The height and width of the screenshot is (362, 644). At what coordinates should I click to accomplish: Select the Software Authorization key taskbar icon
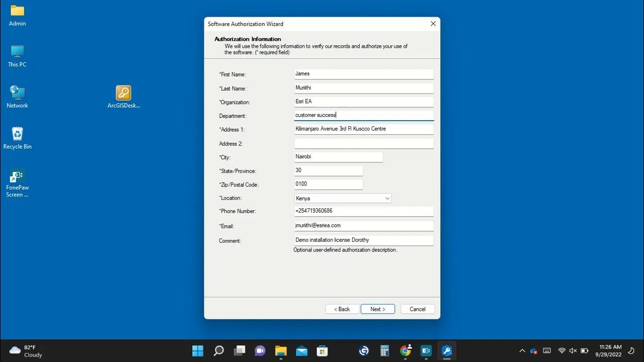(447, 350)
